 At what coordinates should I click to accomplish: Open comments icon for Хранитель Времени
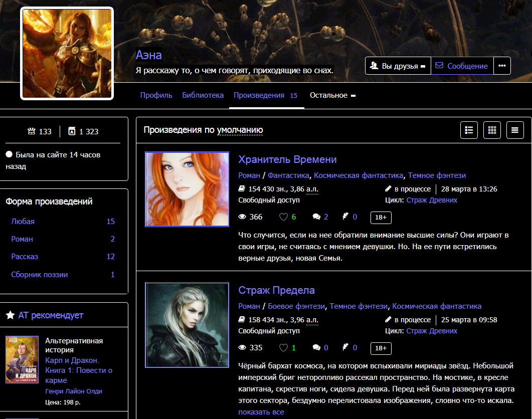click(316, 217)
